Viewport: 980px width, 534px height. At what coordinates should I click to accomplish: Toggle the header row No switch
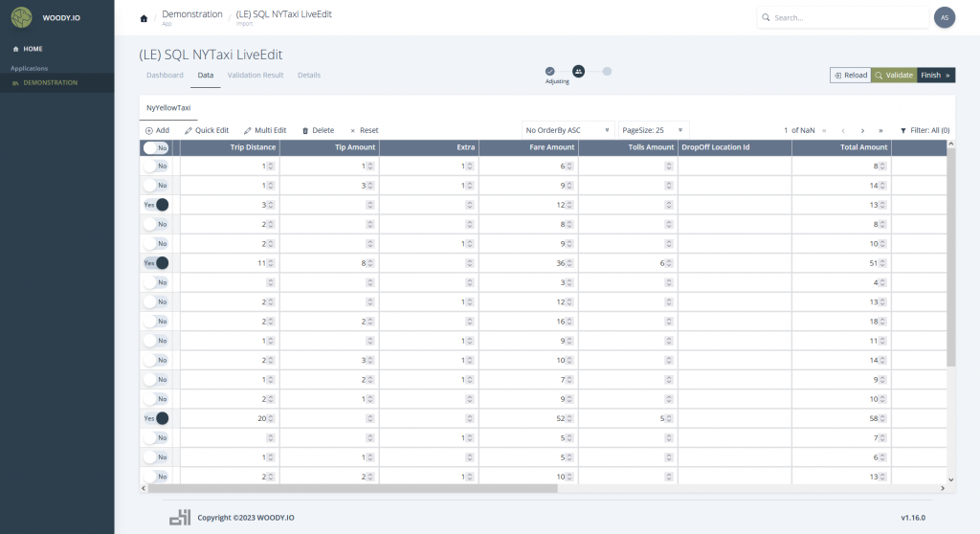tap(155, 147)
